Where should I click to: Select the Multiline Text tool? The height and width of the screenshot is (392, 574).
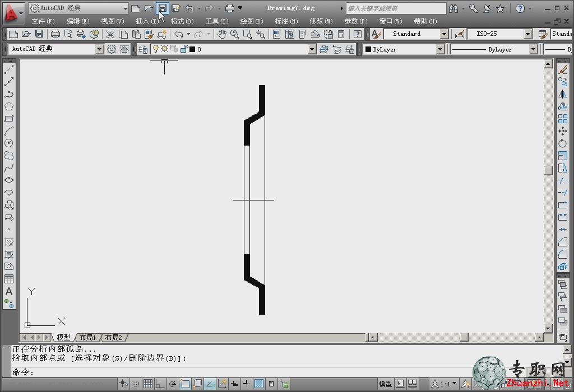(x=9, y=291)
